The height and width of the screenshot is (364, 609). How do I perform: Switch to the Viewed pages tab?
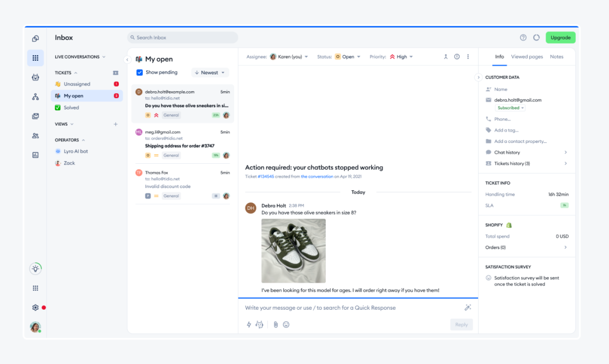point(527,57)
